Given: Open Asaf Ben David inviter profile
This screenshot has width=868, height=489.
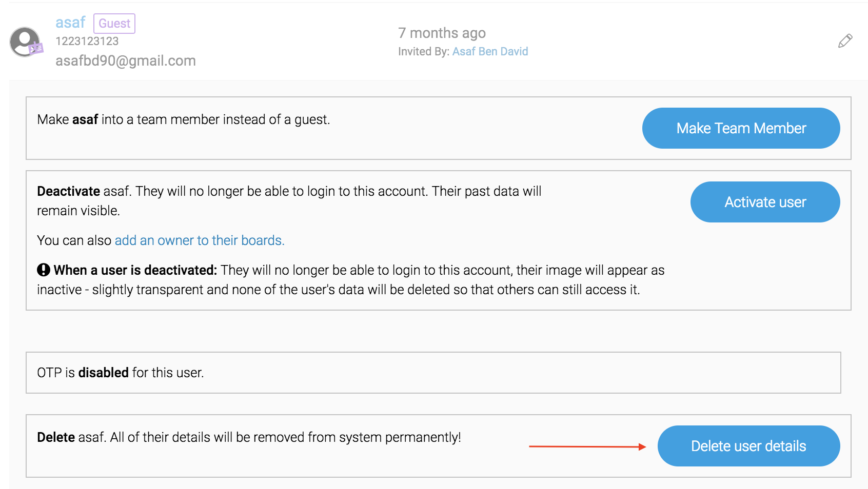Looking at the screenshot, I should pos(490,51).
